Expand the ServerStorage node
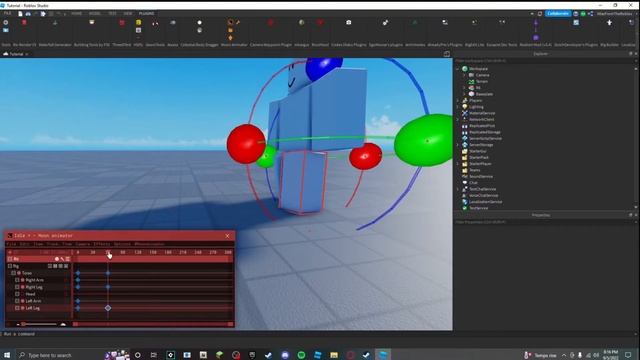The width and height of the screenshot is (640, 360). [x=458, y=144]
